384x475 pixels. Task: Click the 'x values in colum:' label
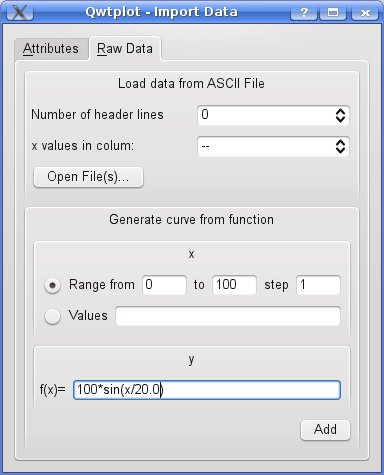pyautogui.click(x=83, y=146)
